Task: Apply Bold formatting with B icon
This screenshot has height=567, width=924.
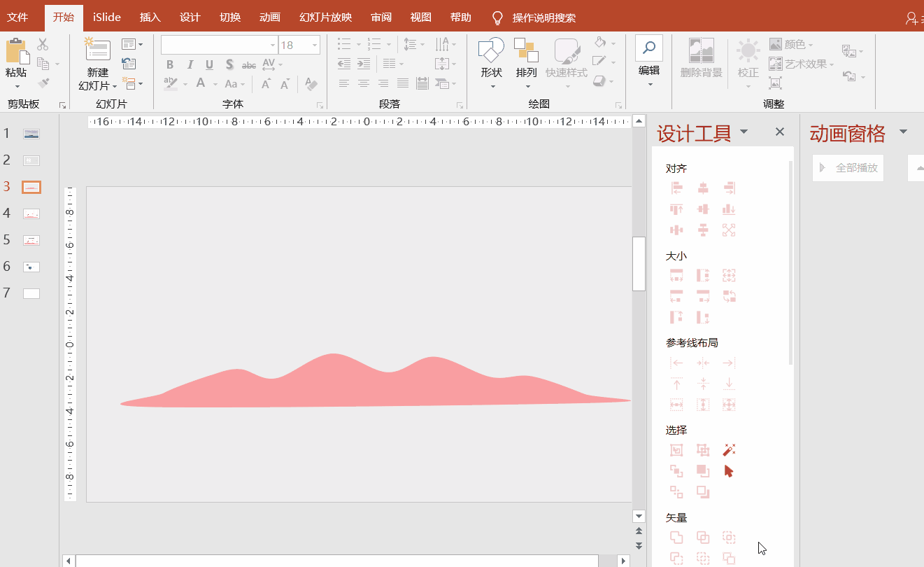Action: pos(170,64)
